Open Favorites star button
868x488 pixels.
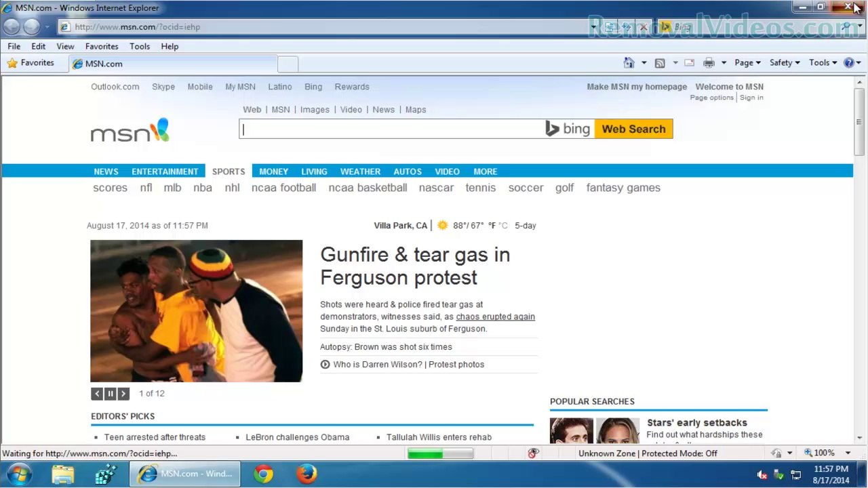click(31, 63)
